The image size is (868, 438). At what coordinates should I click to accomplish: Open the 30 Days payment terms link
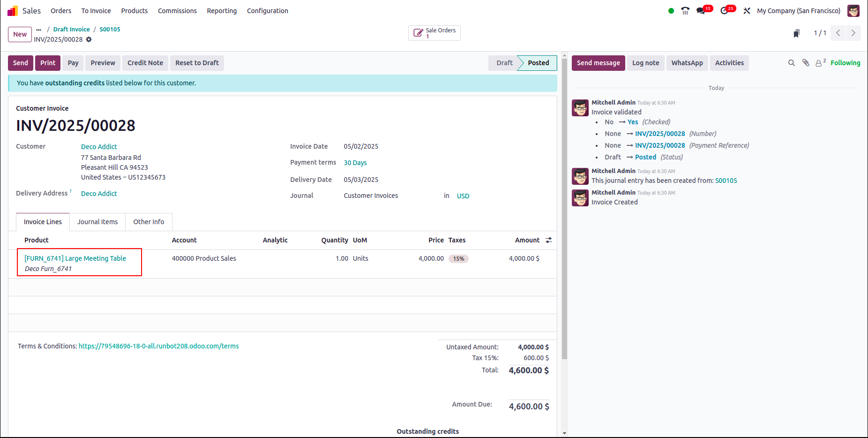coord(355,163)
